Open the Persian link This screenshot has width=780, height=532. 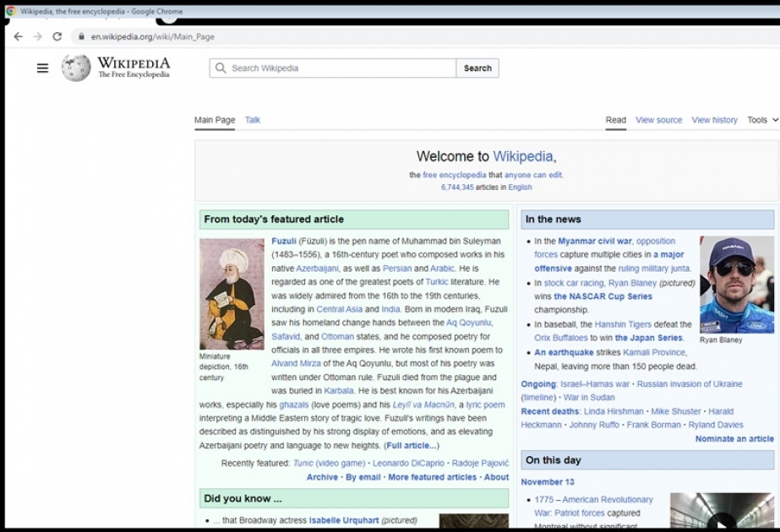(397, 269)
